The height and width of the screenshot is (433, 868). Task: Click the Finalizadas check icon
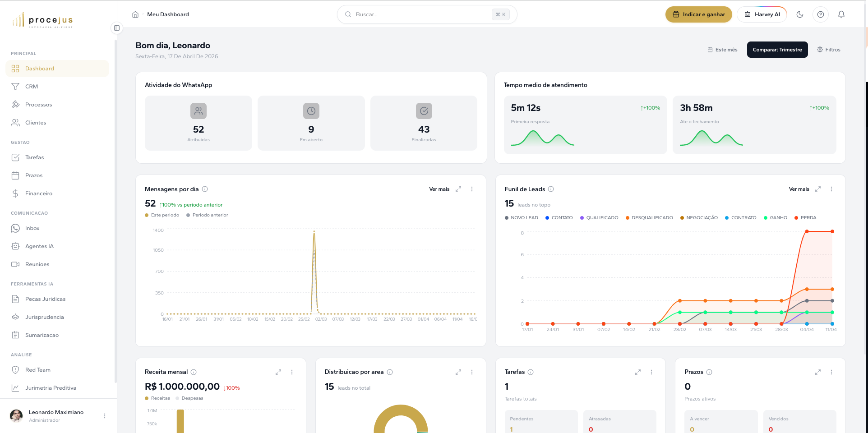point(424,111)
